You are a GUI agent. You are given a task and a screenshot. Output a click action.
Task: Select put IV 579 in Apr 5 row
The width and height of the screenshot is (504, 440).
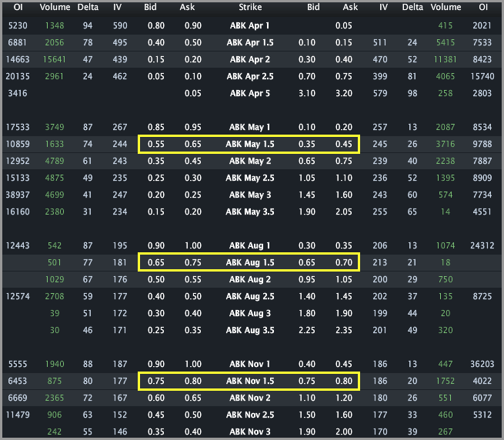(380, 94)
